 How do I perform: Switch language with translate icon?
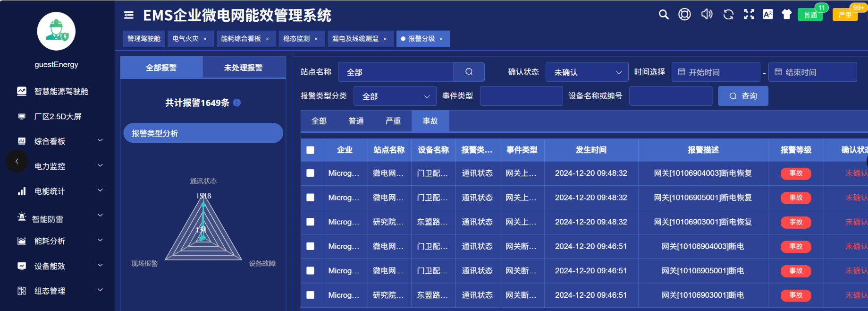768,15
